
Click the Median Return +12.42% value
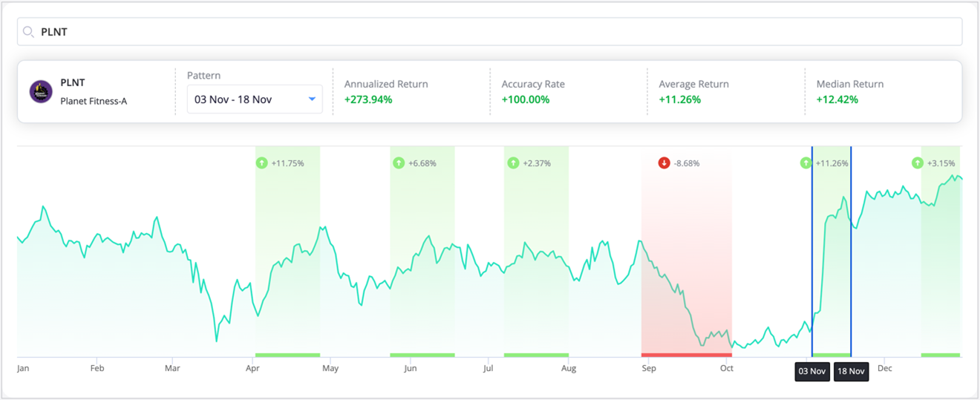click(x=837, y=99)
